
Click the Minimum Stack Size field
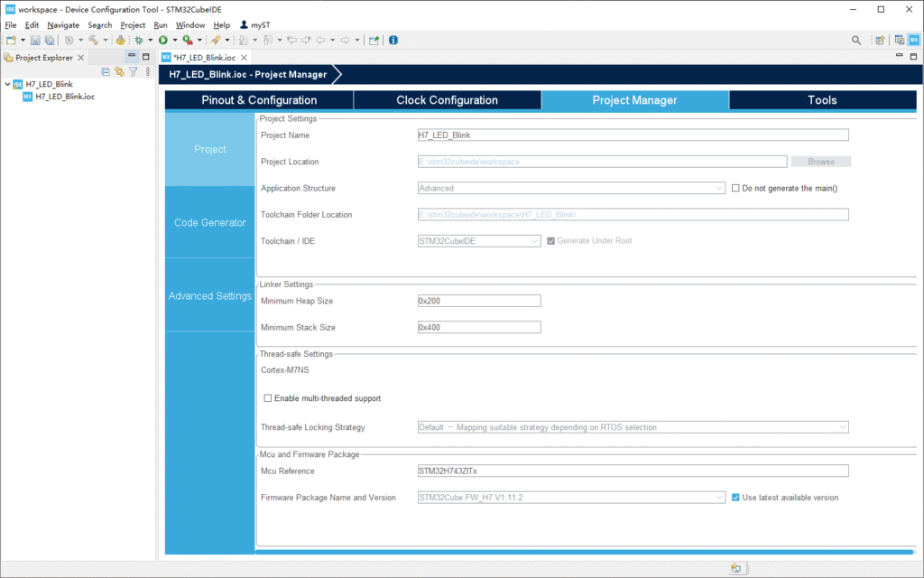479,327
